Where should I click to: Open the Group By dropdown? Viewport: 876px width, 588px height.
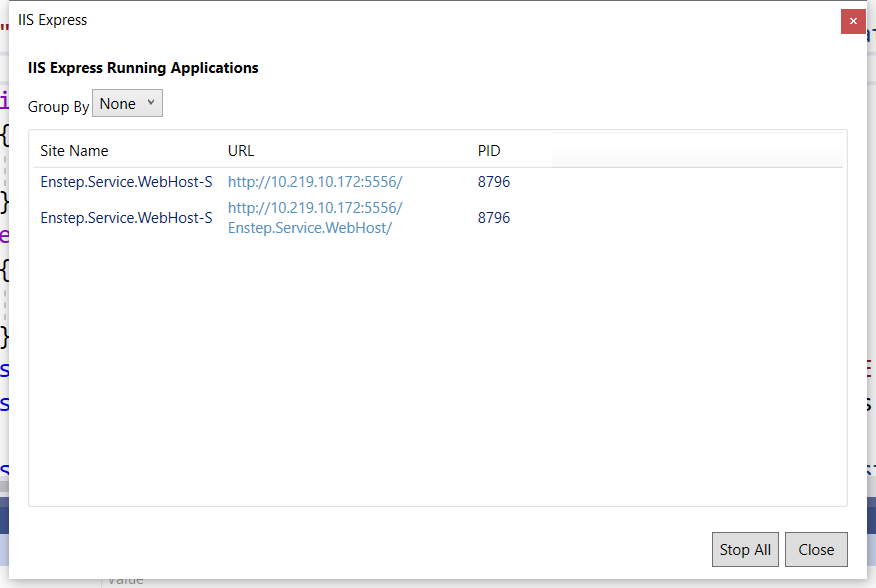coord(127,103)
